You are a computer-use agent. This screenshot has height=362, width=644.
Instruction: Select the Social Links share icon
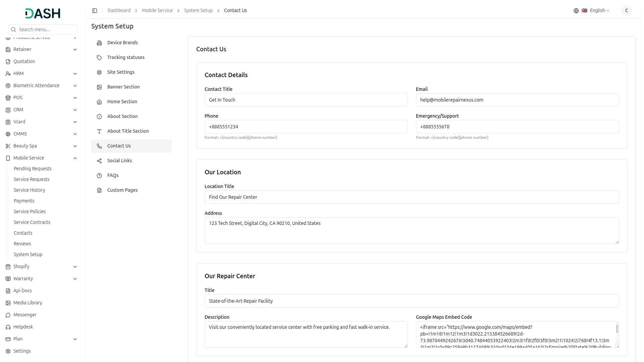99,161
